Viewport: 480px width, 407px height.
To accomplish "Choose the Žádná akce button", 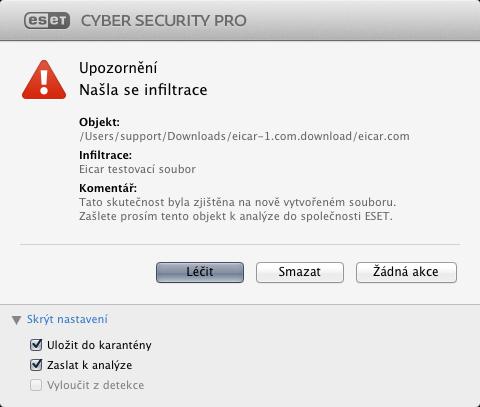I will (x=406, y=272).
